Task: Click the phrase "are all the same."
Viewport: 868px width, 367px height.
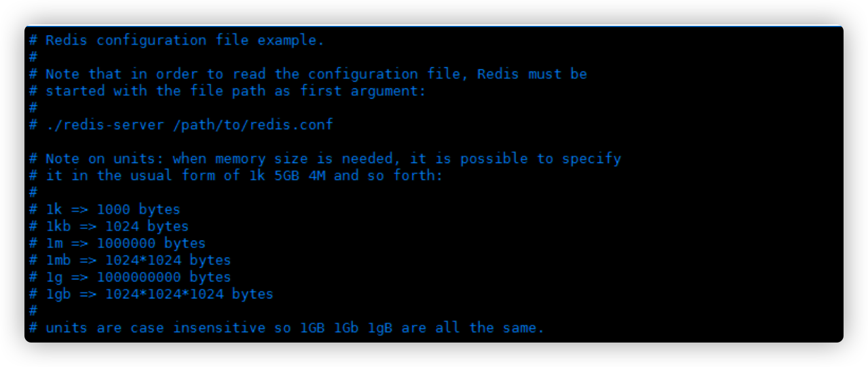Action: (473, 328)
